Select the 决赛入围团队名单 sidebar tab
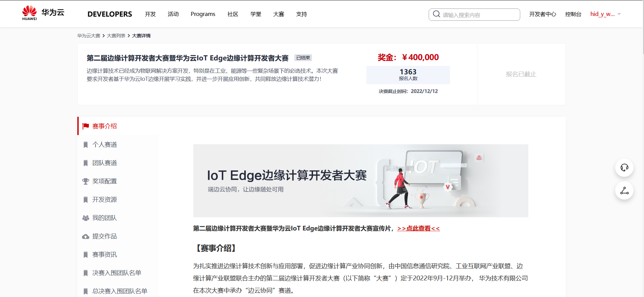Viewport: 644px width, 297px height. (118, 273)
